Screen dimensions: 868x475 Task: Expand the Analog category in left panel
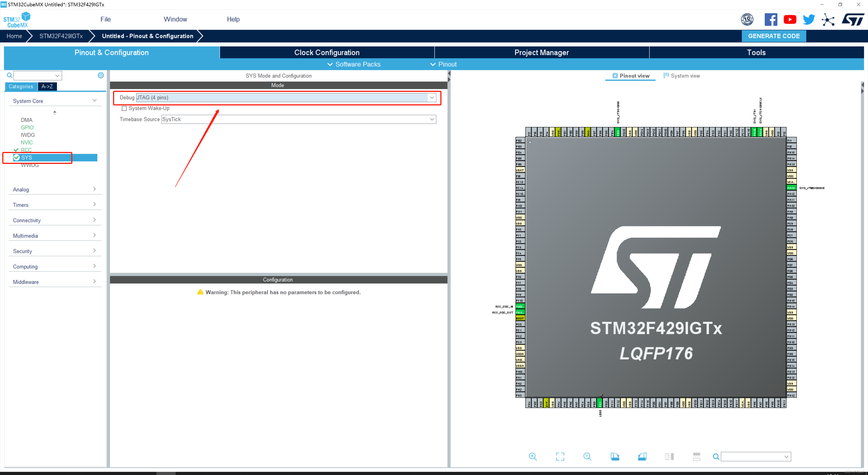pyautogui.click(x=53, y=189)
